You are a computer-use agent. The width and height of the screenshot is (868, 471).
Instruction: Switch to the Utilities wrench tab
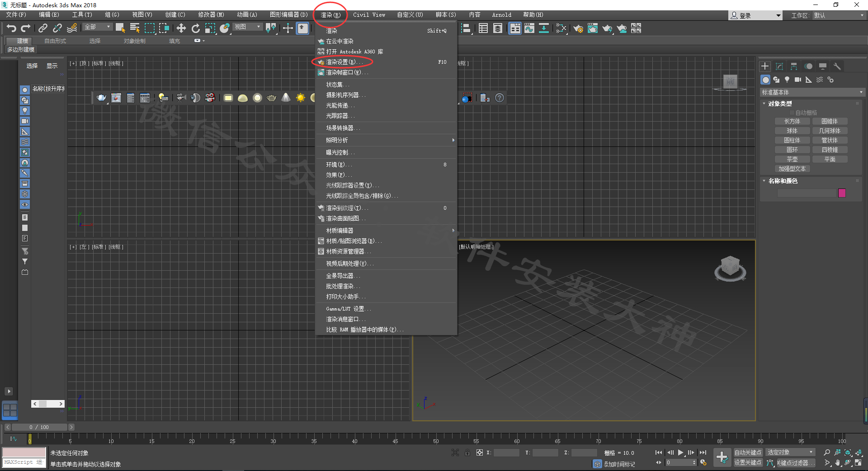tap(837, 66)
